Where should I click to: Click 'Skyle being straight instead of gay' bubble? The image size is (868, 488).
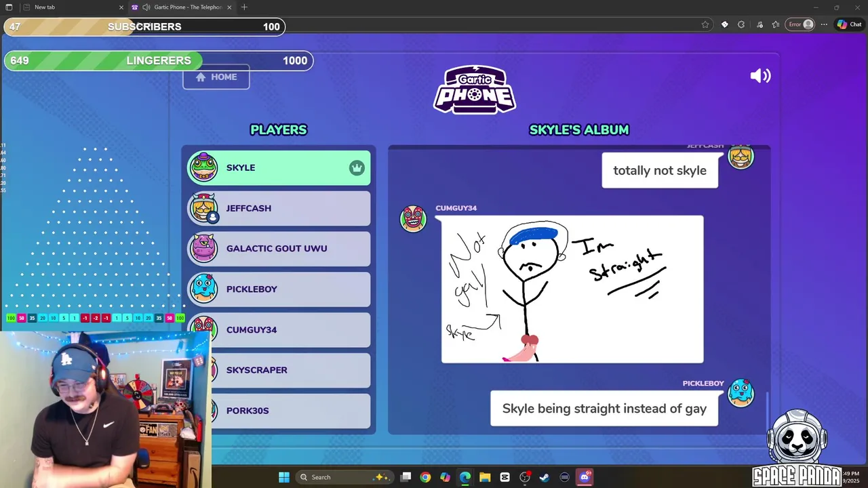point(604,409)
